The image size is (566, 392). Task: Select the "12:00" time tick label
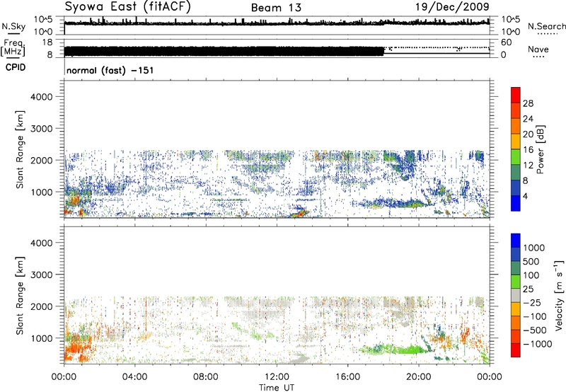pos(277,377)
